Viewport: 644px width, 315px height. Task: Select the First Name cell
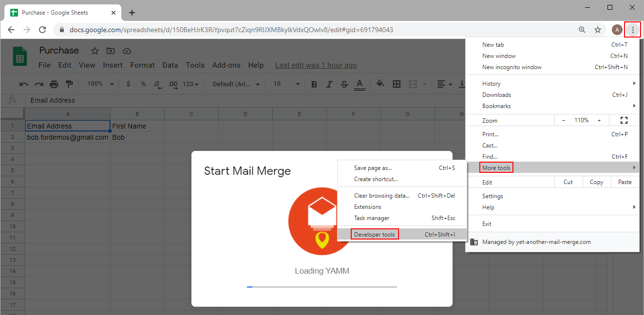[x=137, y=126]
